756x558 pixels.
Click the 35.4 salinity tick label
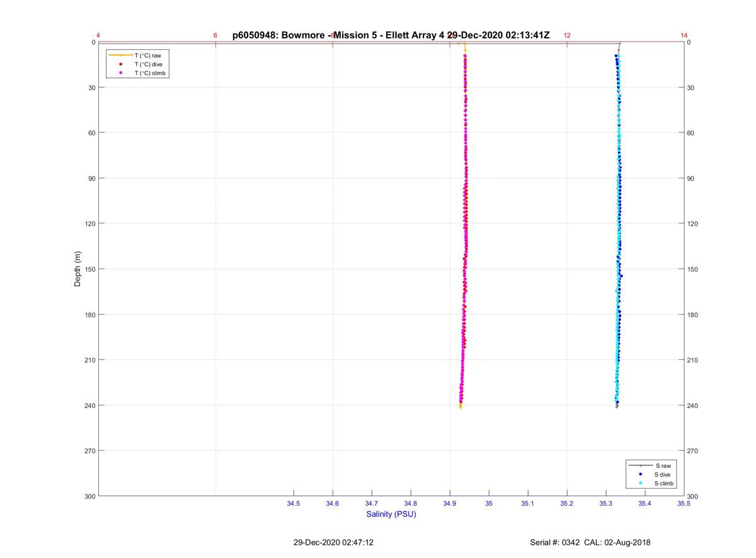tap(645, 504)
